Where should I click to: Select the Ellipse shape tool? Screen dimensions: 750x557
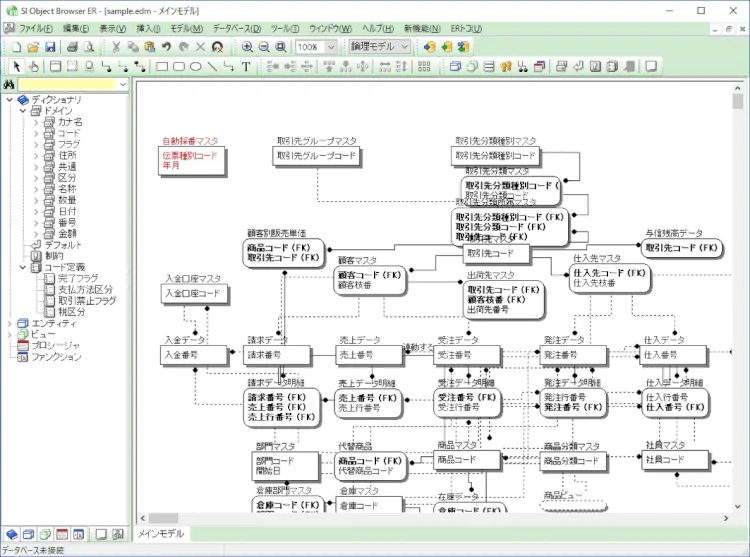196,67
